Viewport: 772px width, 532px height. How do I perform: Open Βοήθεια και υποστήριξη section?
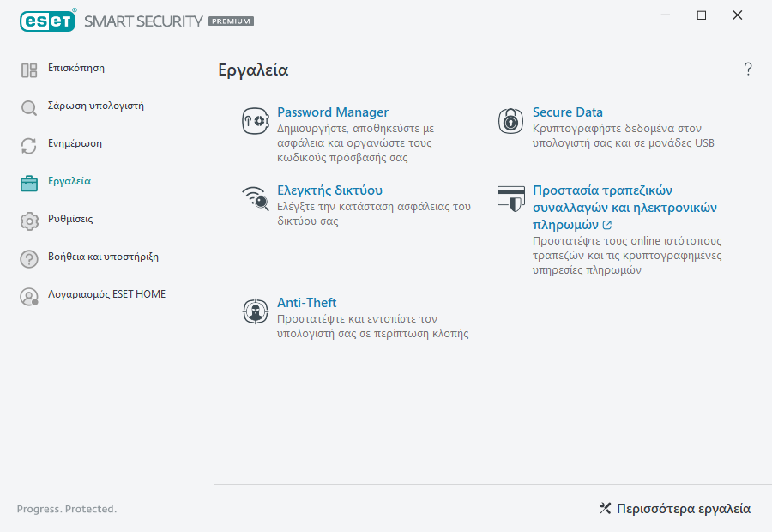[x=103, y=257]
